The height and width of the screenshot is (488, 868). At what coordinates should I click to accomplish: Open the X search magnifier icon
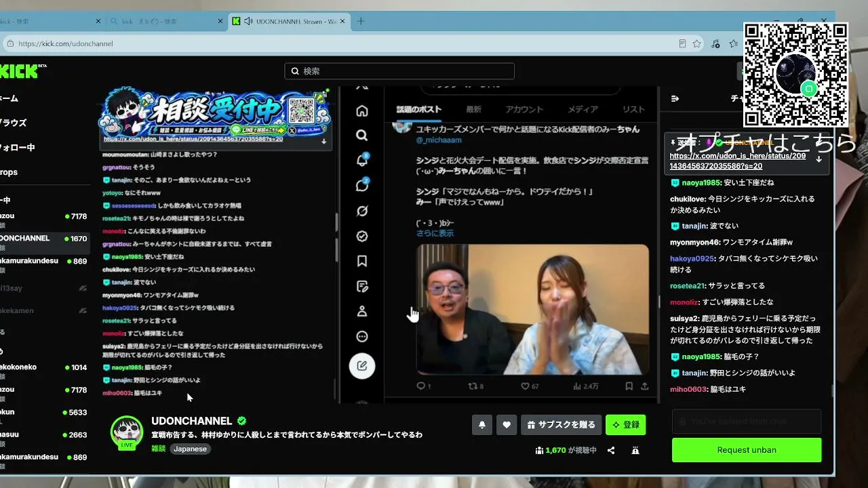362,136
